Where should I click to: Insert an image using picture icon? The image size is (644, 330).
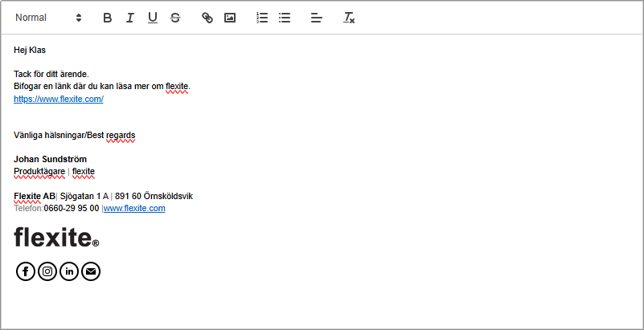tap(230, 18)
